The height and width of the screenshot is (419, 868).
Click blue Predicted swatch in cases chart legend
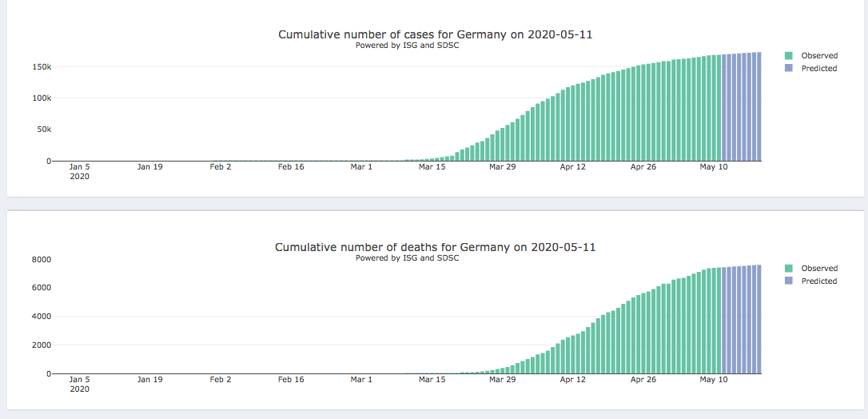(789, 69)
